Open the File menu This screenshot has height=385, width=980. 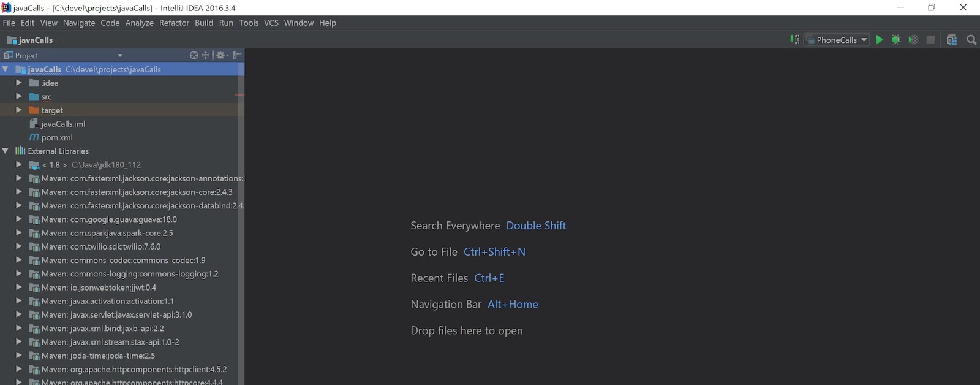[9, 23]
